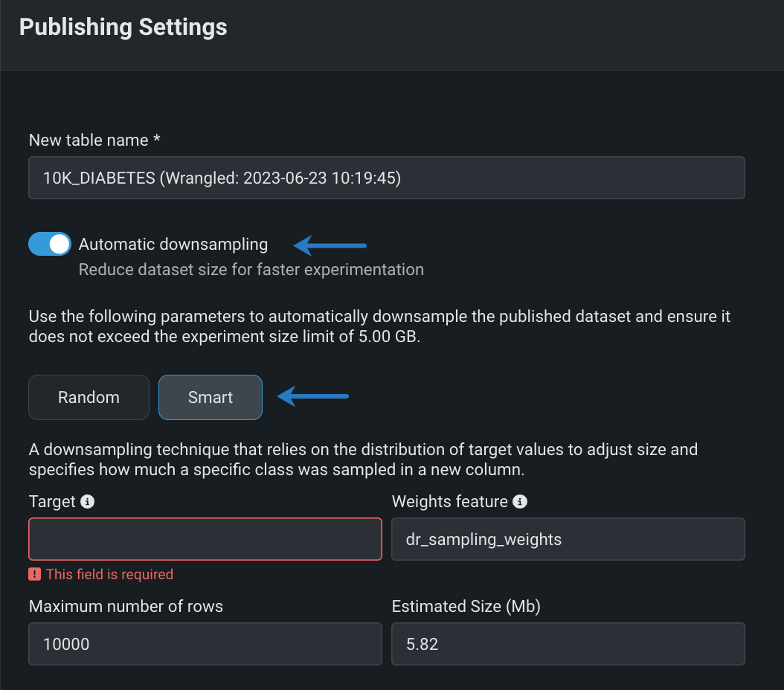Click the Maximum number of rows field
The image size is (784, 690).
click(x=205, y=644)
